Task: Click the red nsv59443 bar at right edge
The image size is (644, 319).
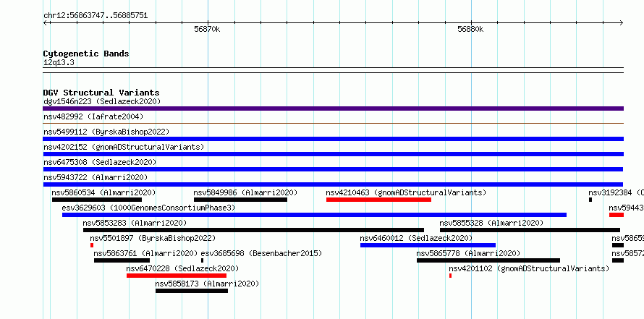Action: click(617, 215)
